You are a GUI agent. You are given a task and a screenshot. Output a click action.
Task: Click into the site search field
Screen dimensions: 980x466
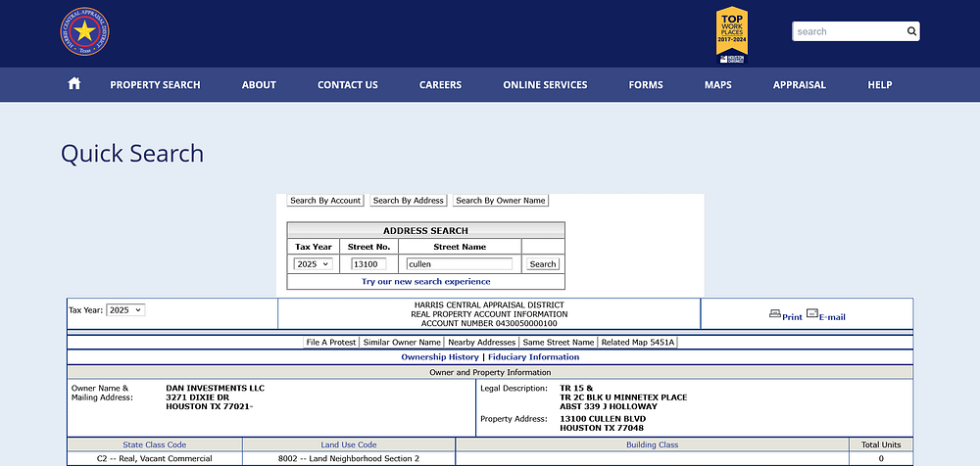(848, 31)
